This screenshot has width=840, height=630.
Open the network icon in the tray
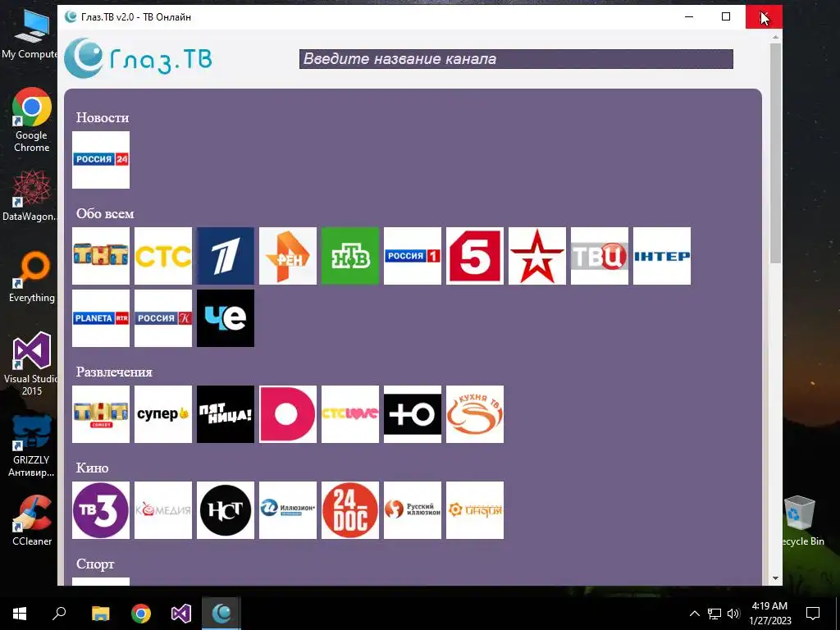[x=714, y=614]
